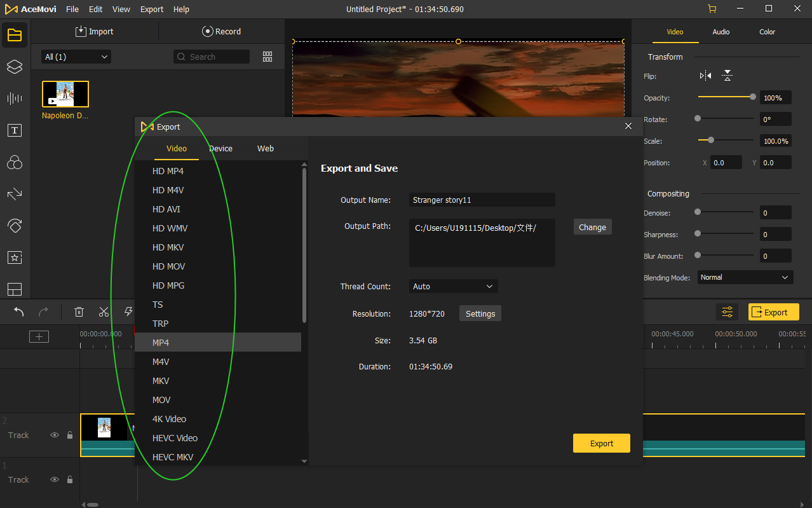This screenshot has width=812, height=508.
Task: Toggle visibility eye on Track 2
Action: [x=55, y=436]
